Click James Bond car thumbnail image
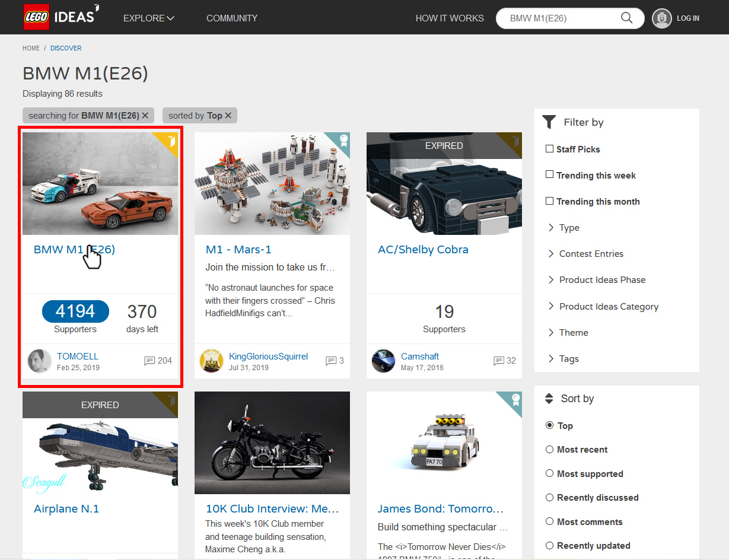This screenshot has height=560, width=729. [444, 443]
